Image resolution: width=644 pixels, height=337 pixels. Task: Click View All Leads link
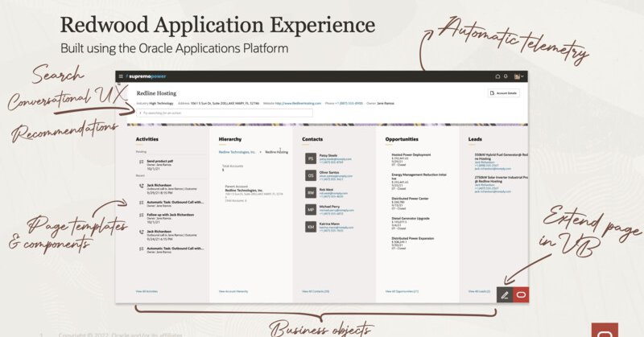tap(479, 291)
